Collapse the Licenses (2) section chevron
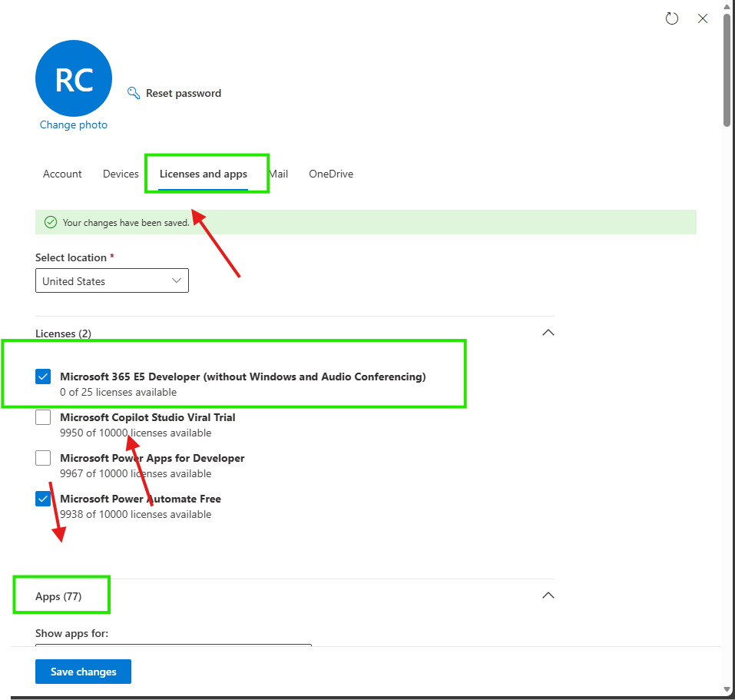Screen dimensions: 735x700 [x=548, y=333]
